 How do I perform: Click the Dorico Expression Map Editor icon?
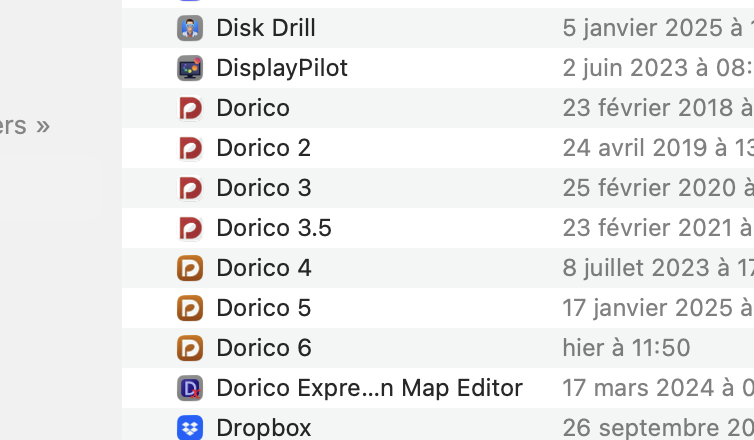coord(190,388)
